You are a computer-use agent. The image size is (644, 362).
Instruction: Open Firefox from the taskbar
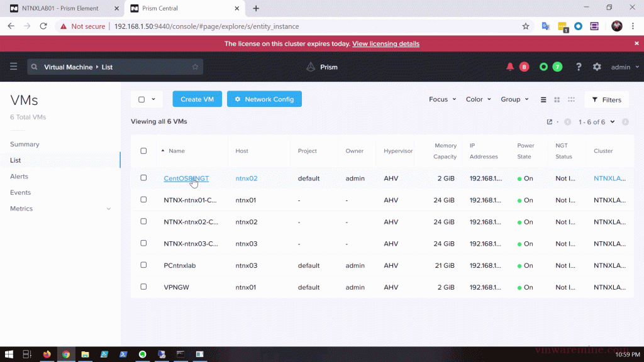[x=47, y=354]
